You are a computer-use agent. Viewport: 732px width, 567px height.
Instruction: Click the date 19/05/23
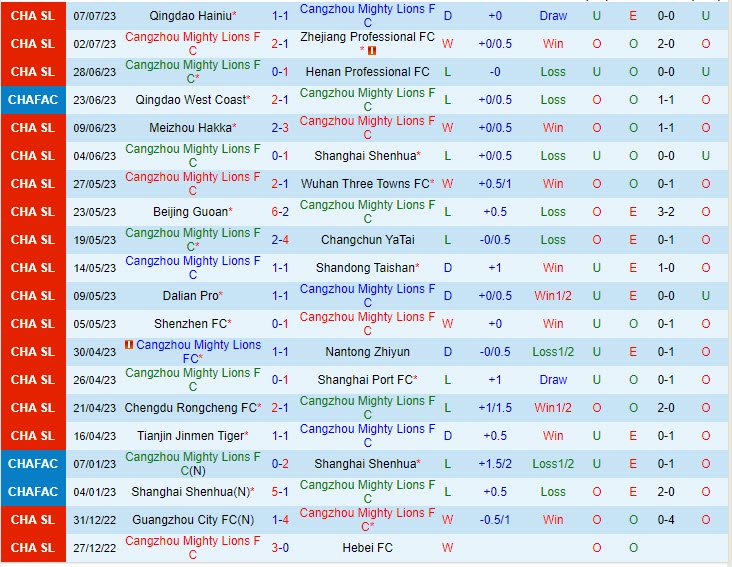tap(94, 240)
